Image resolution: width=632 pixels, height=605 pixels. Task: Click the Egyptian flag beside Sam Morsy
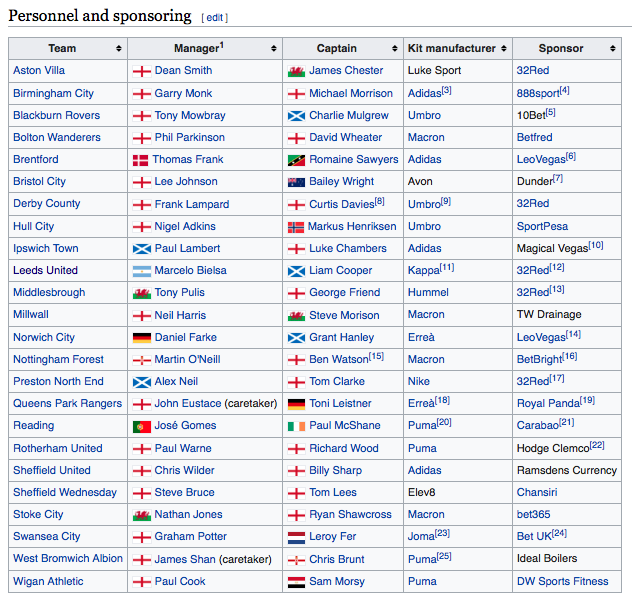click(296, 582)
